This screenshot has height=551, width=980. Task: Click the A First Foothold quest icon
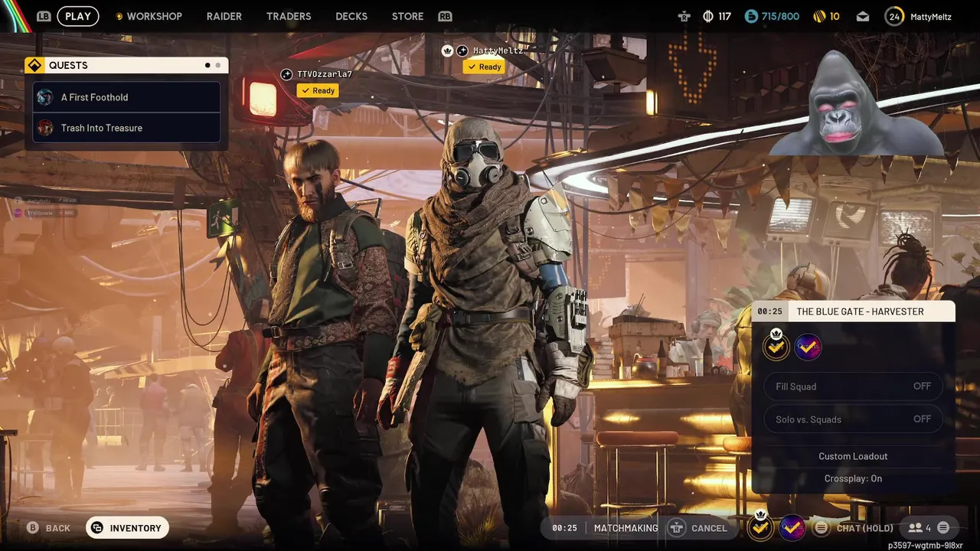click(45, 97)
